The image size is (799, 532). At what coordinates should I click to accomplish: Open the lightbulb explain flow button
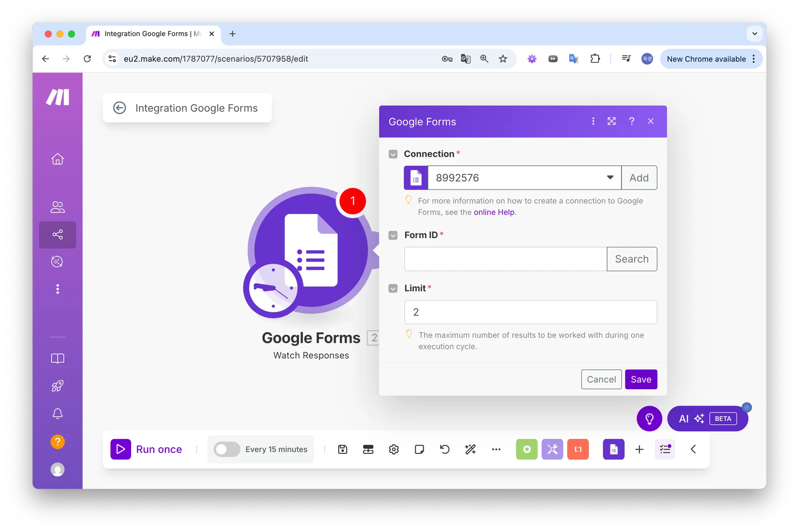[x=650, y=419]
